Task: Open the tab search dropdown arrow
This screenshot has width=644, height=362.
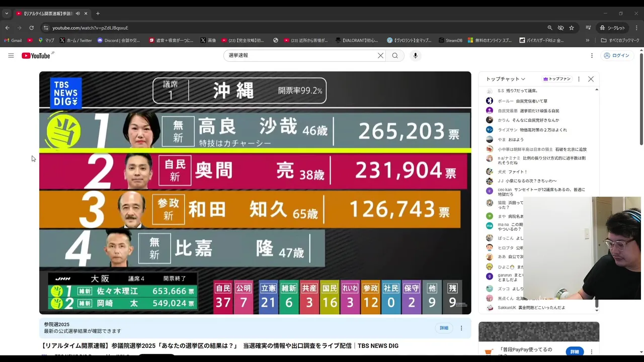Action: pyautogui.click(x=7, y=13)
